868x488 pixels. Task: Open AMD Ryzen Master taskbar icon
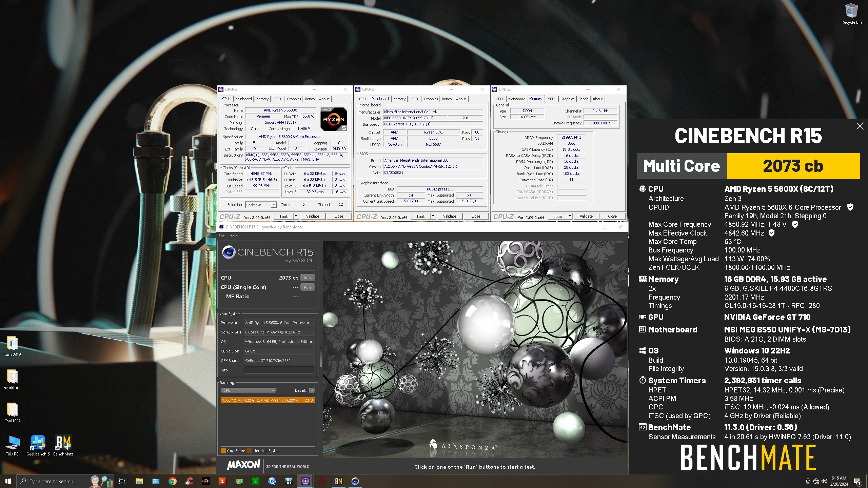click(205, 481)
